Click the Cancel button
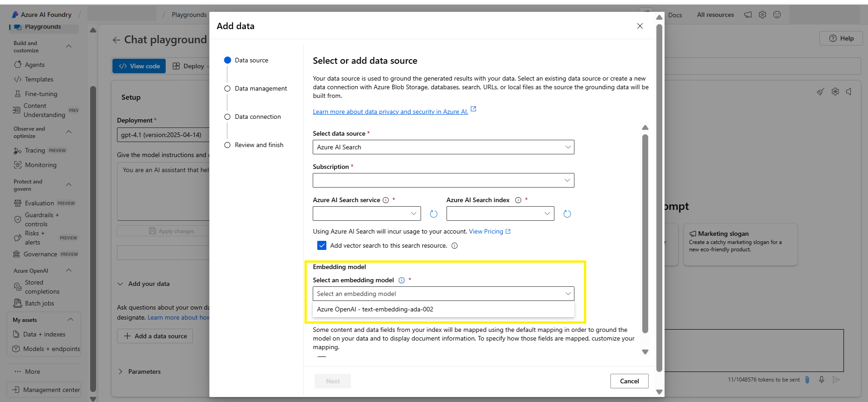 coord(629,381)
